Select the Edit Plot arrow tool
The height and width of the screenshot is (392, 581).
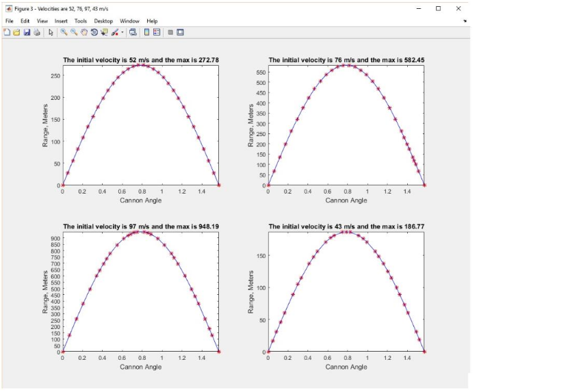tap(51, 32)
